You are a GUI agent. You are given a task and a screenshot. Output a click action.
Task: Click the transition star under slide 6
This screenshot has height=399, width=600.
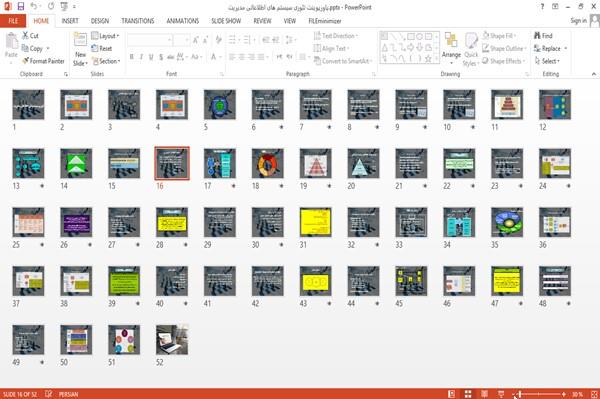[281, 127]
